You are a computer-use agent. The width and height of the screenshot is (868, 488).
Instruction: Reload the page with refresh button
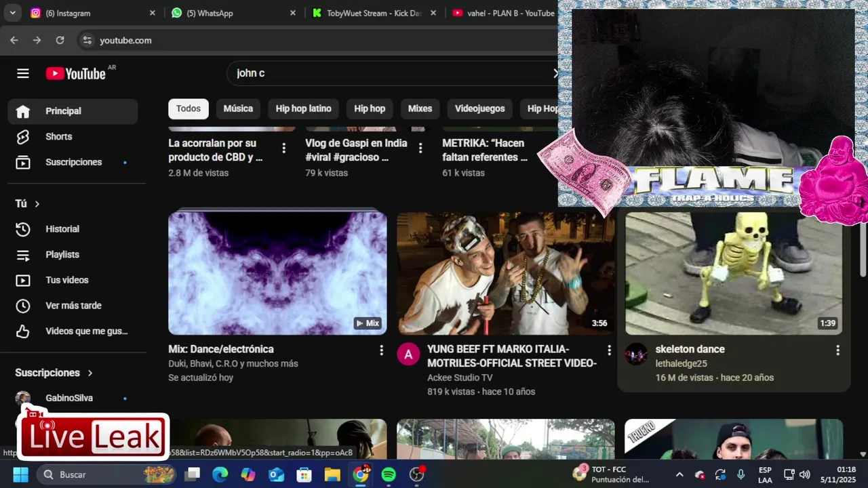60,40
